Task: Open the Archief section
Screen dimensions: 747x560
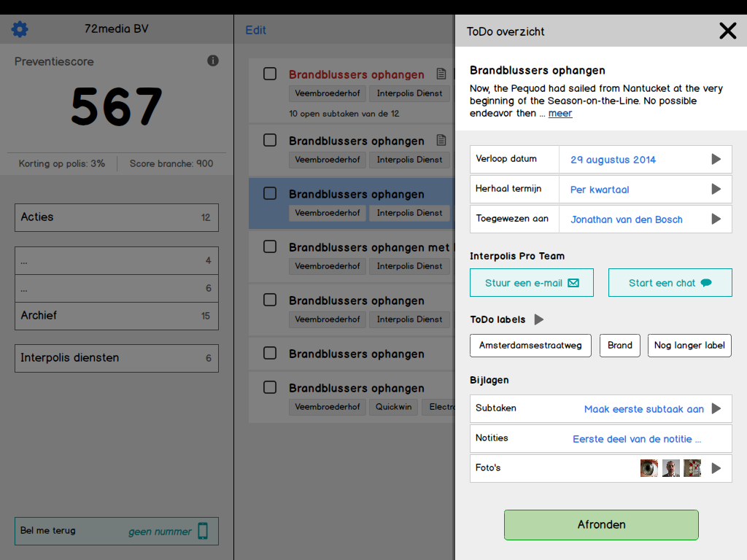Action: [x=117, y=316]
